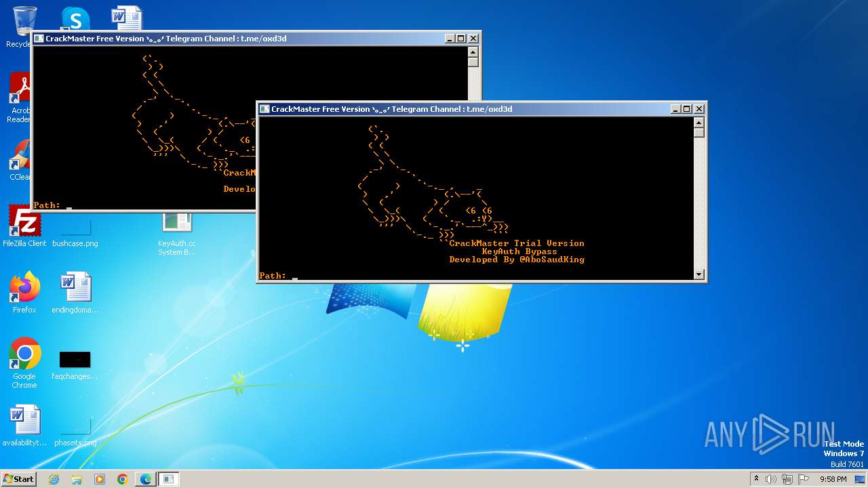Select the endingdoma... Word document

click(x=75, y=293)
